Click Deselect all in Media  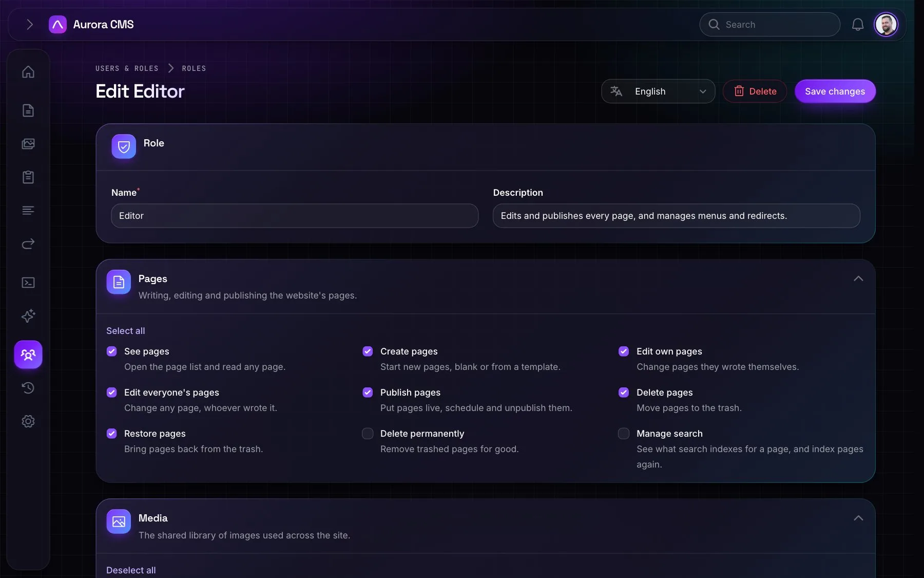(131, 570)
